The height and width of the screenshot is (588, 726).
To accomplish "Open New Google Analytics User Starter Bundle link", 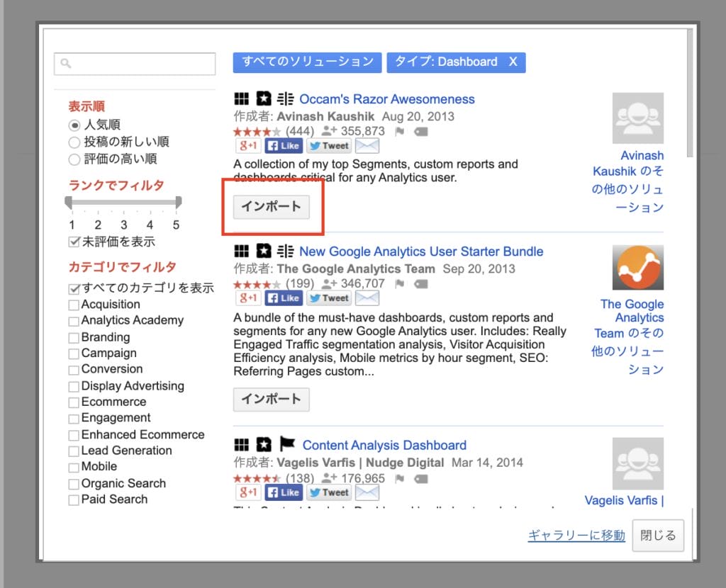I will pyautogui.click(x=421, y=251).
